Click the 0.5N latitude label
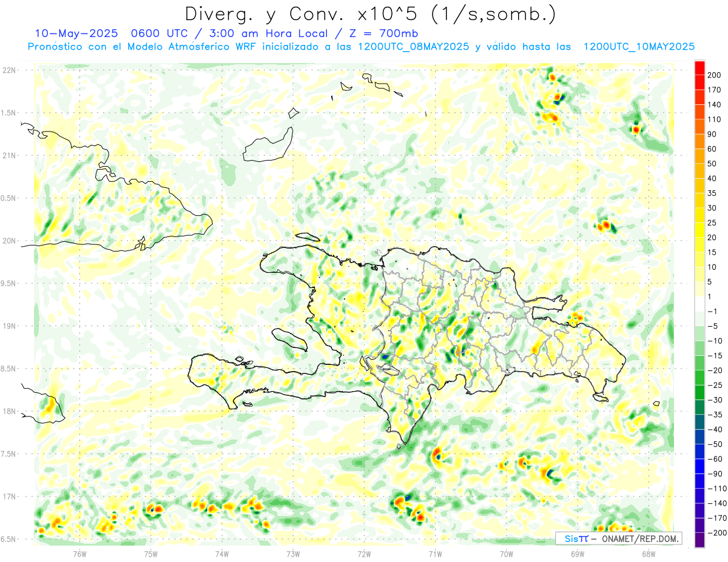This screenshot has width=728, height=562. pos(8,198)
